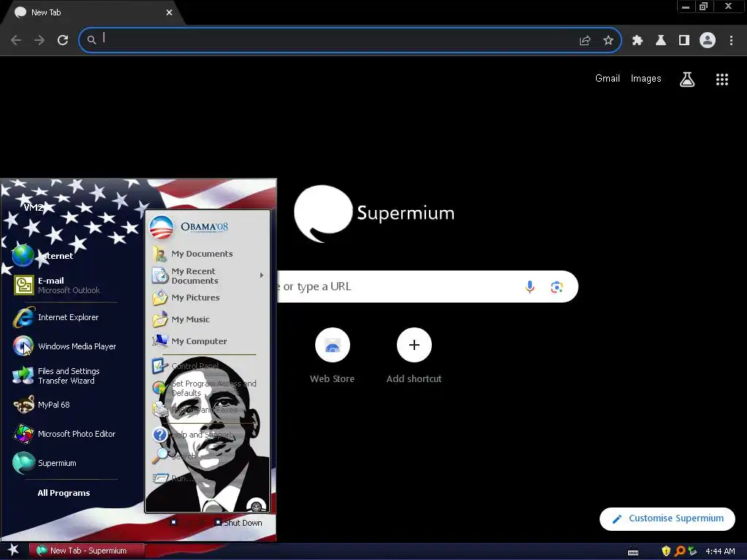Expand My Recent Documents submenu arrow
The width and height of the screenshot is (747, 560).
[262, 275]
